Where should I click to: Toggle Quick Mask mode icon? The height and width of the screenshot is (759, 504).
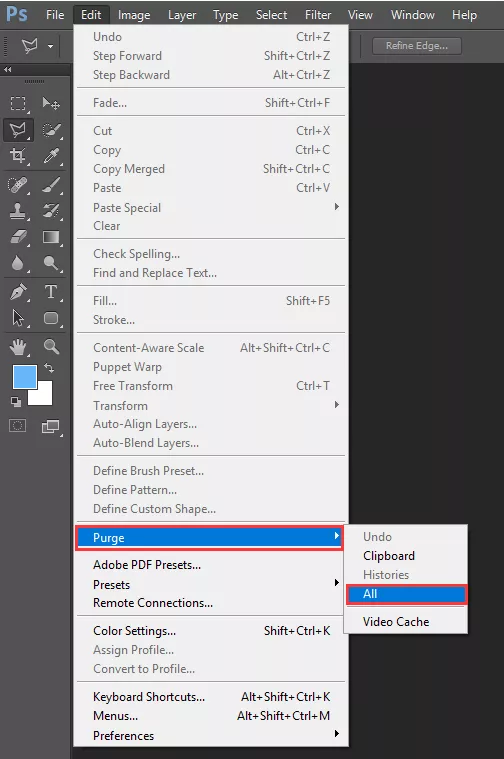point(18,426)
